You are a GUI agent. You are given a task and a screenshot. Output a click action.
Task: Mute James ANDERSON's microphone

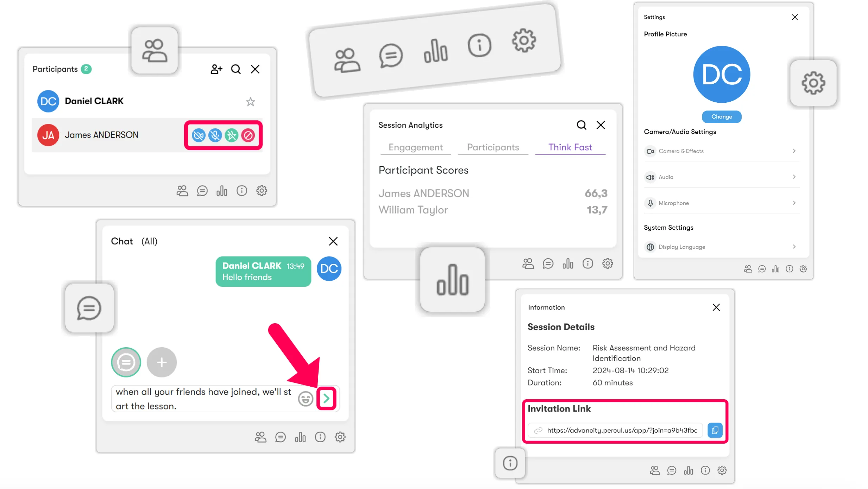click(215, 135)
